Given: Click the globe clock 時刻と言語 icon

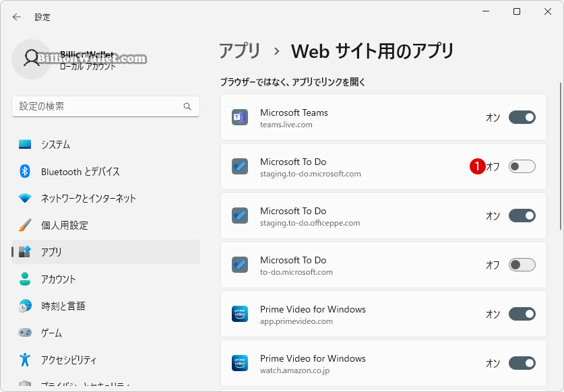Looking at the screenshot, I should (x=25, y=306).
